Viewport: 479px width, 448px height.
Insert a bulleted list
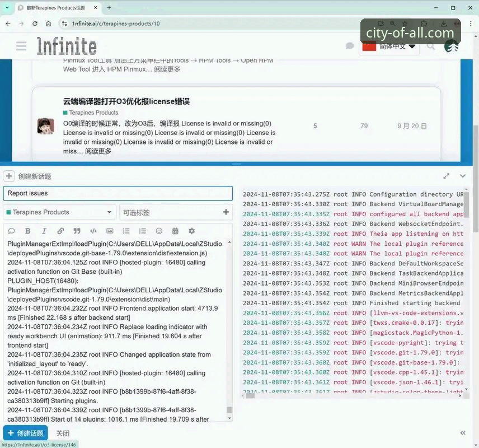point(126,231)
